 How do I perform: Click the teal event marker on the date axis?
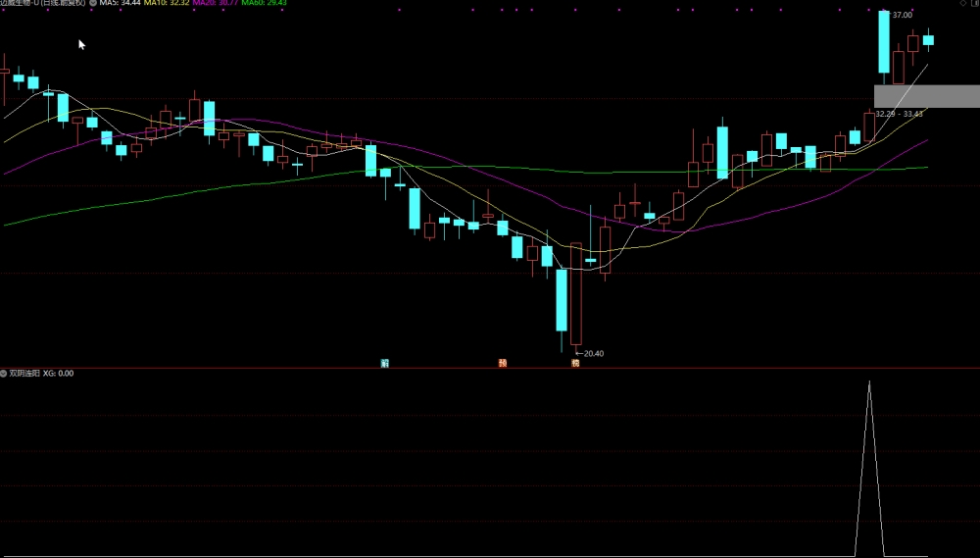tap(385, 364)
